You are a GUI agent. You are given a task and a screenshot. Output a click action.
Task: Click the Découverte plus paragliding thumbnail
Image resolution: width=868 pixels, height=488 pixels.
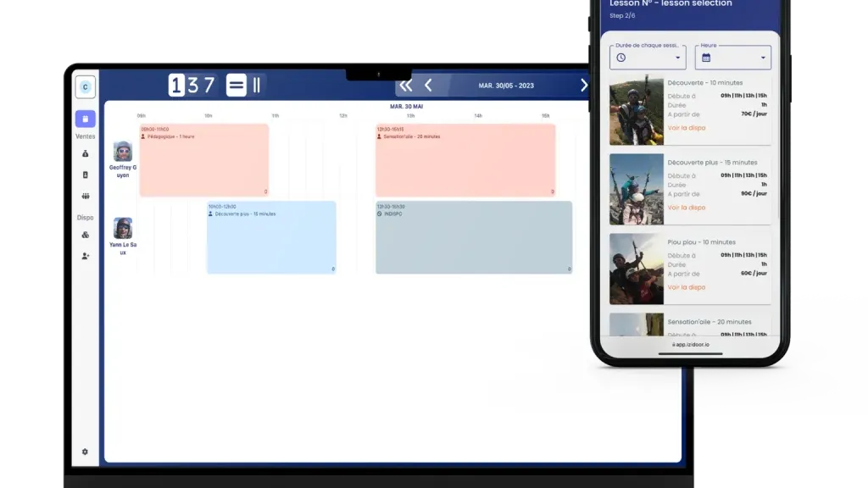click(x=636, y=189)
